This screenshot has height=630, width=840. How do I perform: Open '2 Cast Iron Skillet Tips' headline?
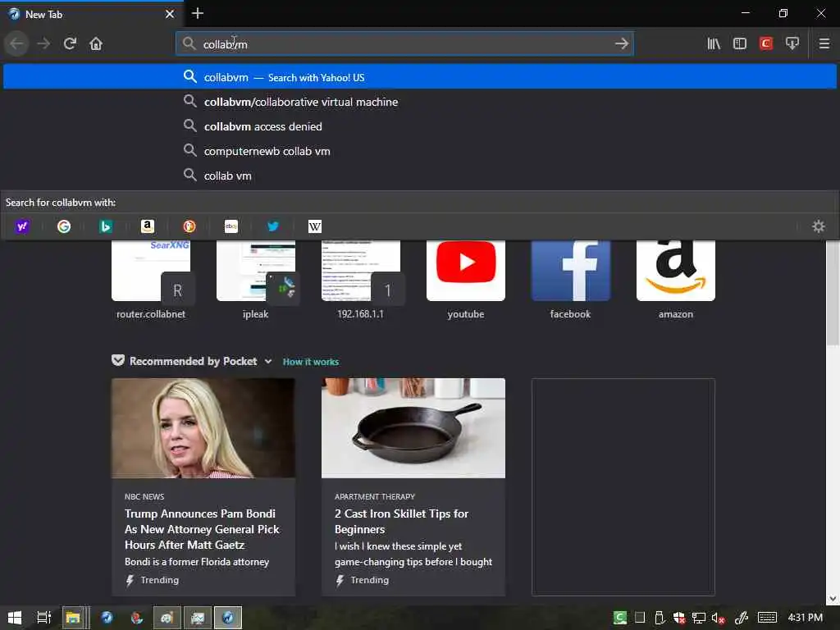click(x=401, y=521)
